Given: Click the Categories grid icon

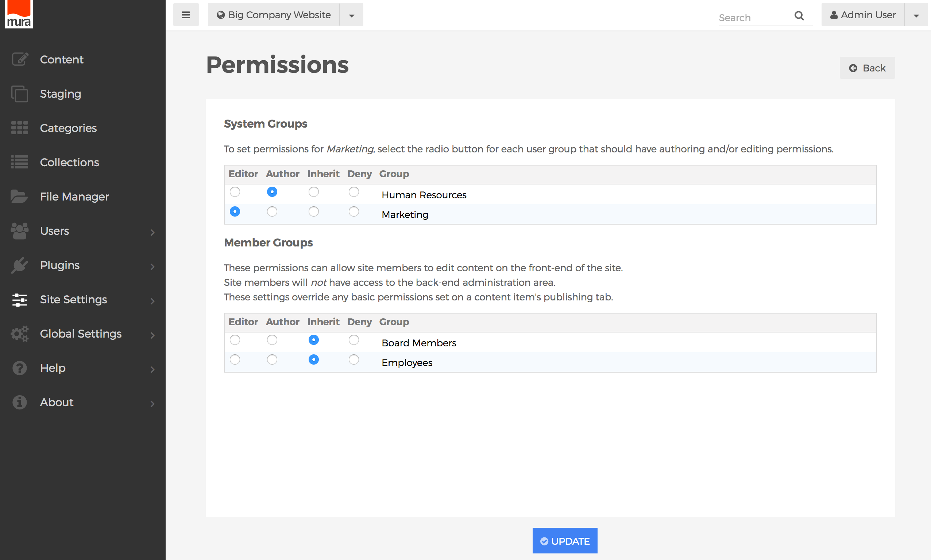Looking at the screenshot, I should click(20, 128).
